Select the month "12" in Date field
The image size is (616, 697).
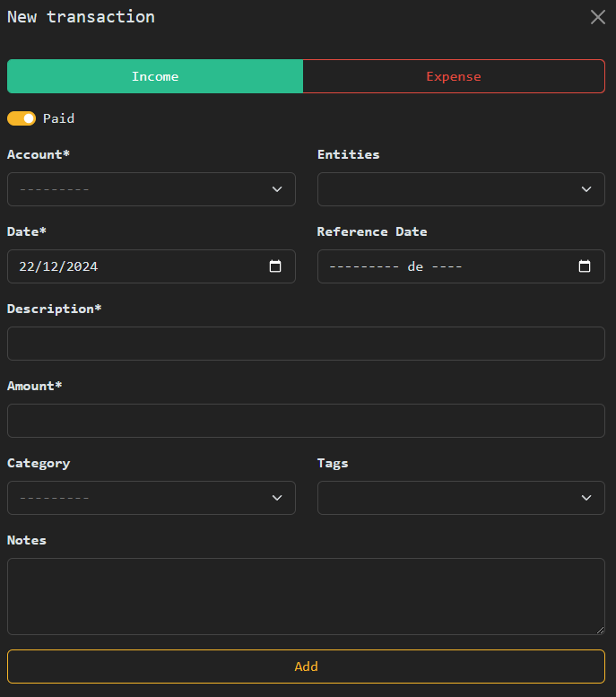(x=50, y=266)
